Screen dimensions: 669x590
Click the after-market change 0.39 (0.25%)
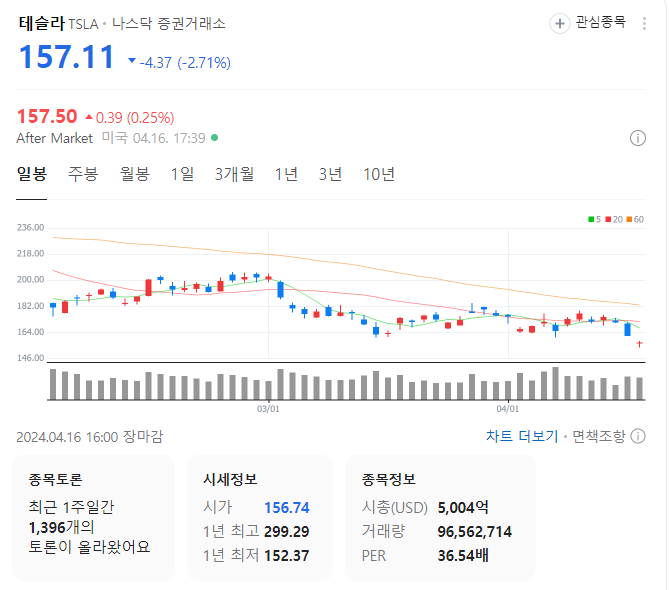[x=135, y=117]
